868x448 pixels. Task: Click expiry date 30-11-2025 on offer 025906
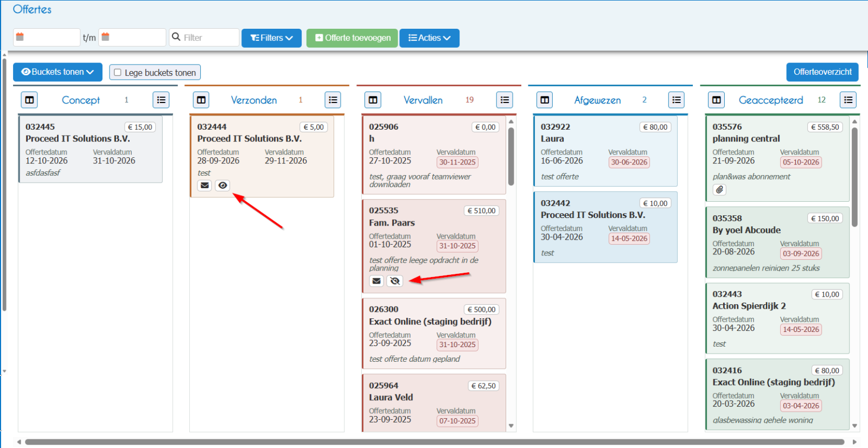(x=457, y=162)
